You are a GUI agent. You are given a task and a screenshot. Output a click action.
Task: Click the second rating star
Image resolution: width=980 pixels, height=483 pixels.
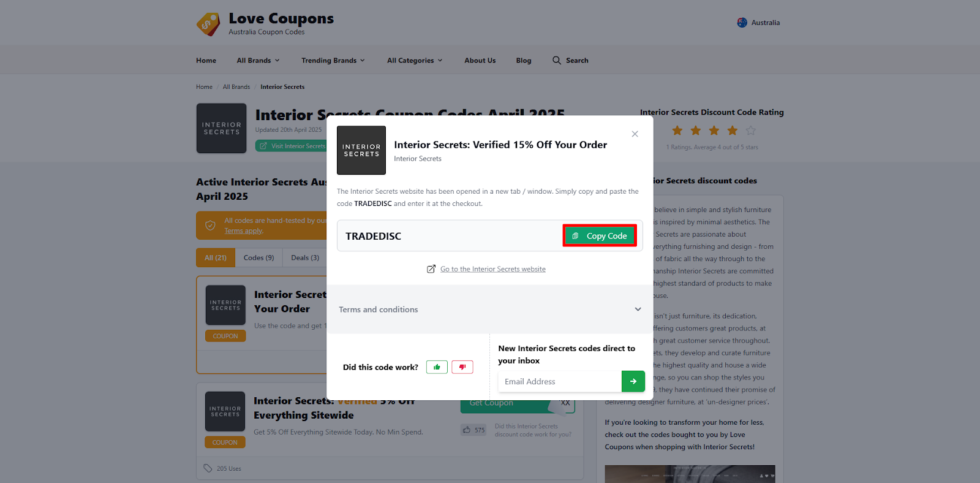coord(696,131)
